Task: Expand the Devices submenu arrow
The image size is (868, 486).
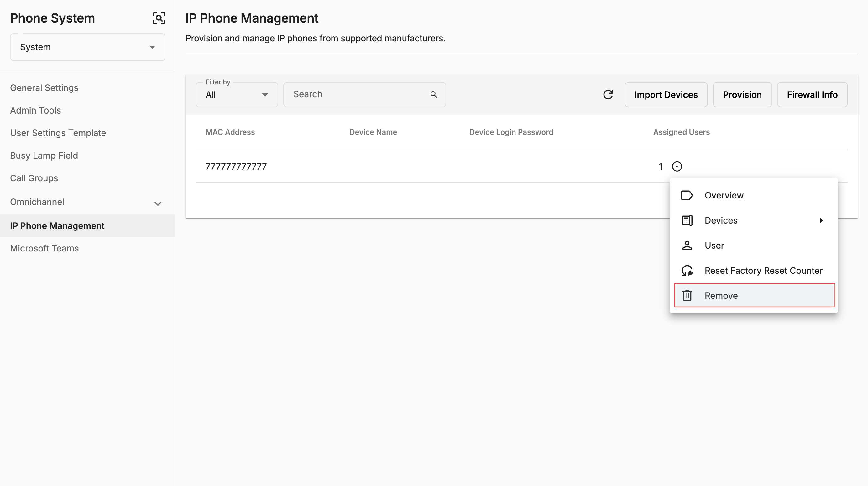Action: coord(821,220)
